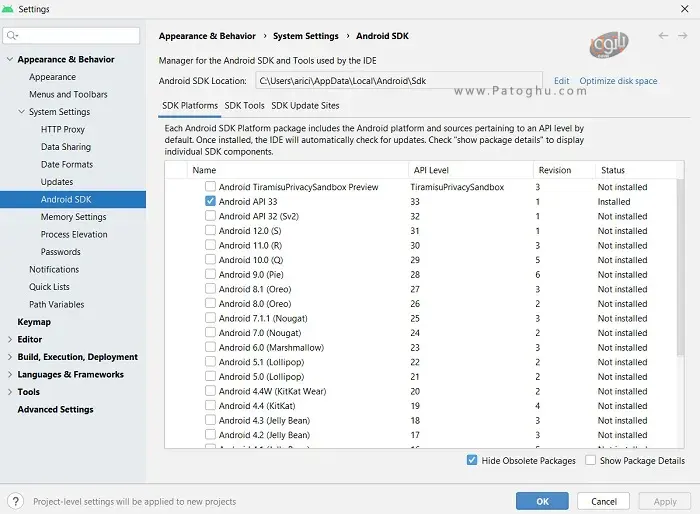Expand Languages & Frameworks section
The image size is (700, 514).
(10, 374)
